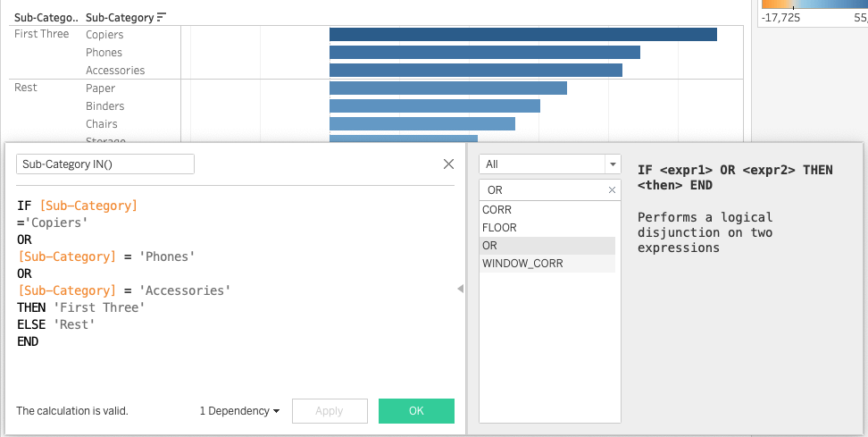Viewport: 868px width, 437px height.
Task: Collapse the function reference pane arrow
Action: click(x=461, y=289)
